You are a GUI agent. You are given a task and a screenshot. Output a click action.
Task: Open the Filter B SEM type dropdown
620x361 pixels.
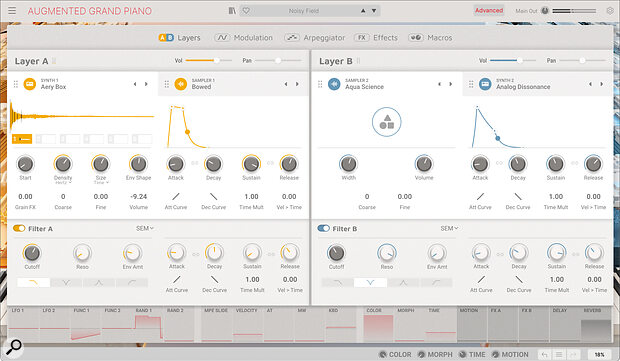[x=449, y=228]
